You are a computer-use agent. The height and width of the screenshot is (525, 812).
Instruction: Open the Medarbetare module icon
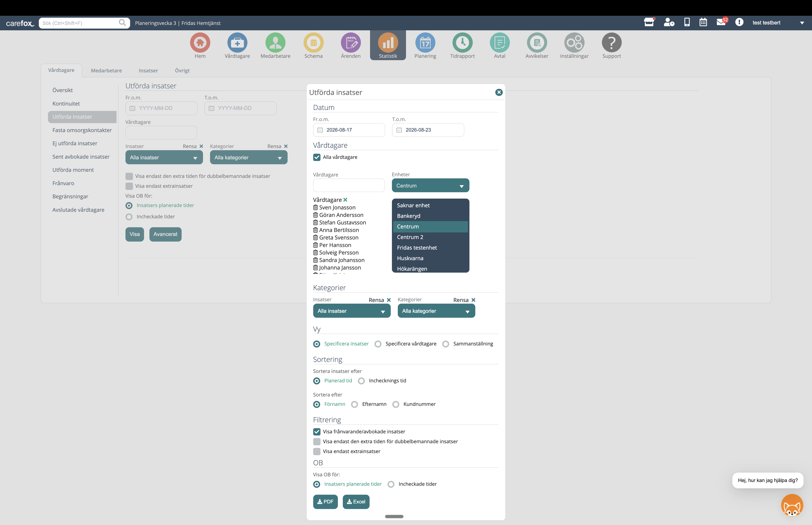tap(275, 43)
